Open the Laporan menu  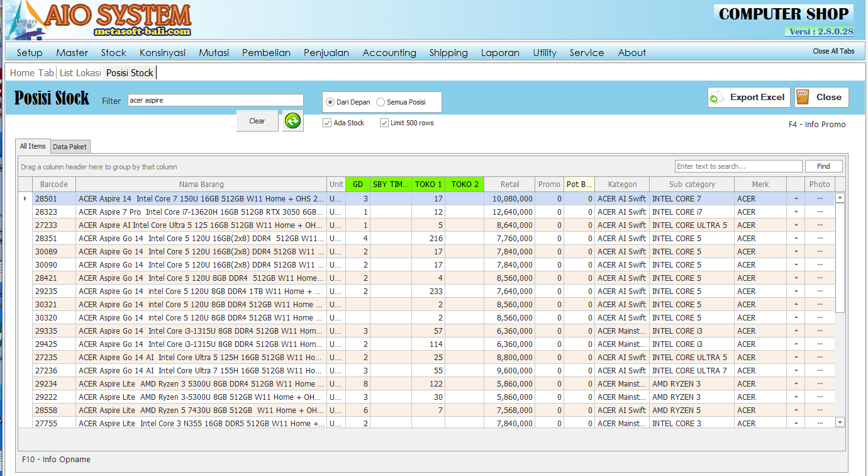pos(500,53)
